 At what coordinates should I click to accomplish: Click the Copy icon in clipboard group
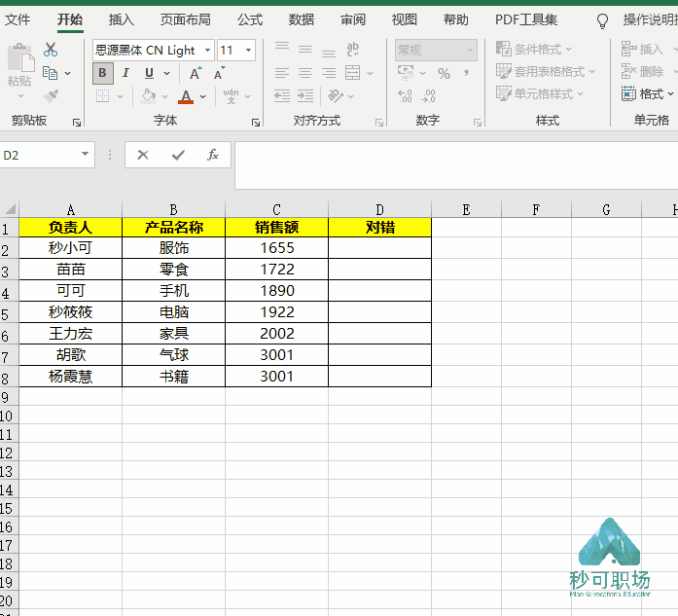point(51,73)
